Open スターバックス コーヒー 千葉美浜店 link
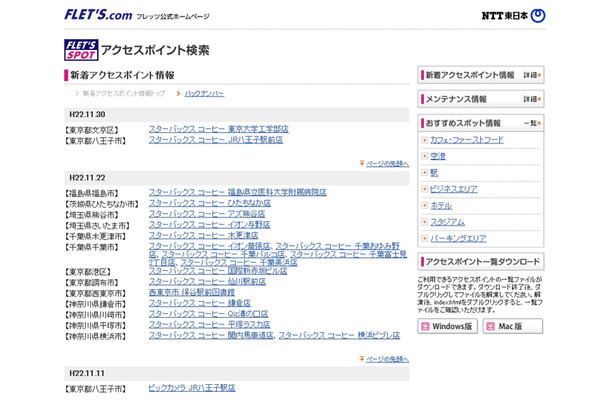The image size is (610, 400). (239, 263)
